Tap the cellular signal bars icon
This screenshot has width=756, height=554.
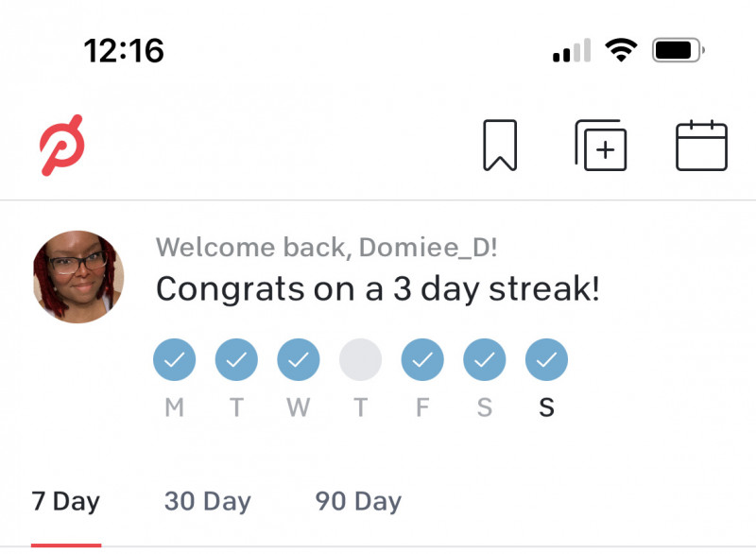tap(572, 50)
